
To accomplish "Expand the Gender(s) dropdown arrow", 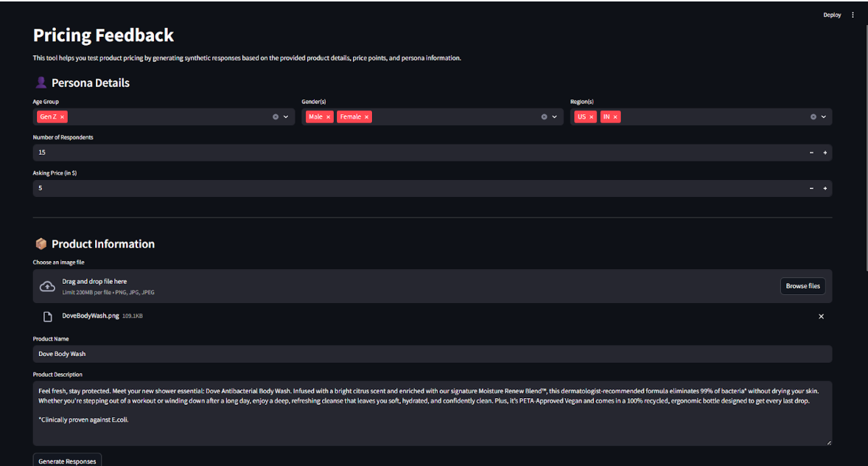I will point(554,117).
